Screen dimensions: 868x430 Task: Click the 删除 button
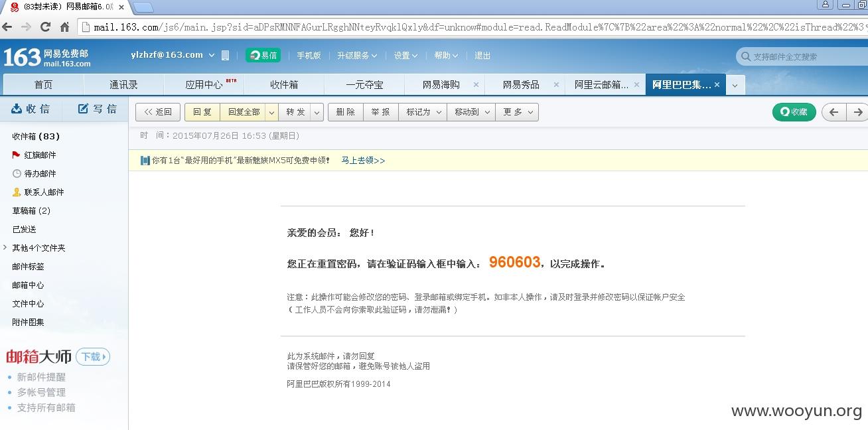[345, 112]
